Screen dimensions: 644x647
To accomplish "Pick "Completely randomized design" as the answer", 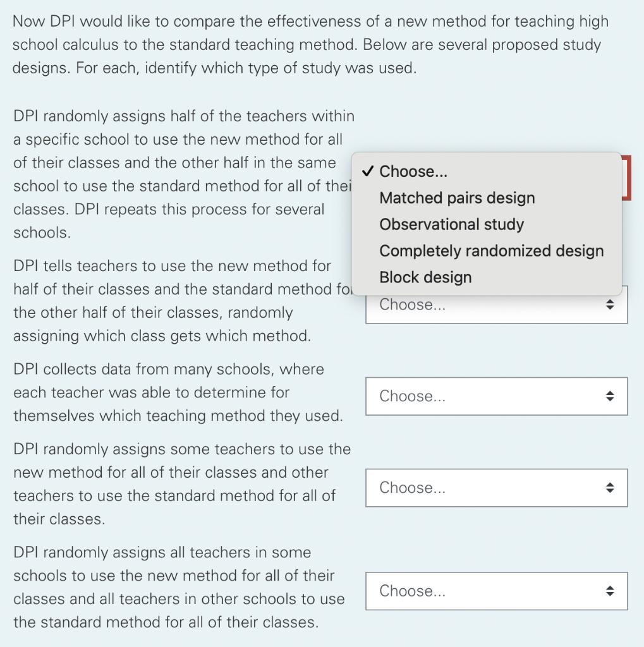I will 490,251.
